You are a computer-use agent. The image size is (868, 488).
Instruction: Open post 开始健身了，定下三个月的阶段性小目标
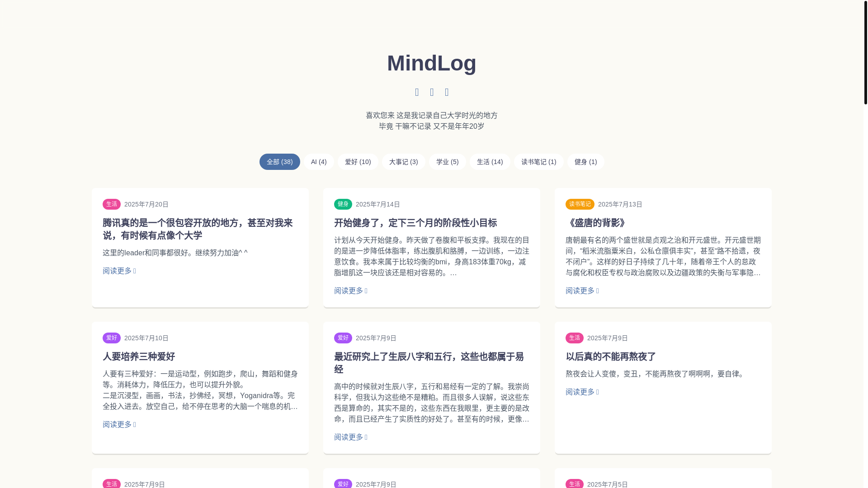415,223
